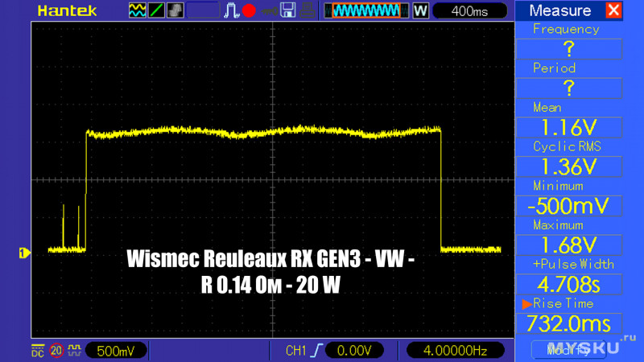The height and width of the screenshot is (362, 644).
Task: Select the 0.00V trigger level readout
Action: point(354,351)
